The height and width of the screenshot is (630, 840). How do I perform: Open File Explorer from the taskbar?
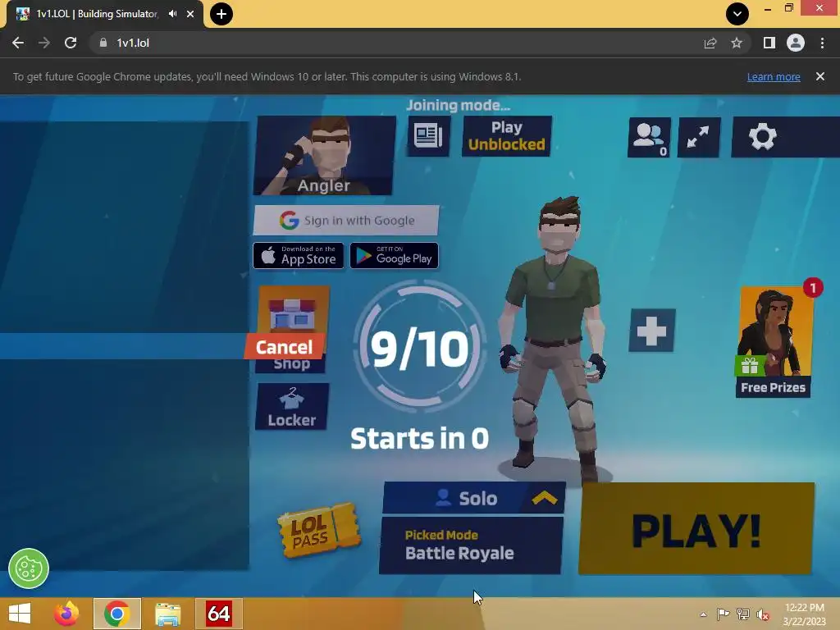[167, 614]
